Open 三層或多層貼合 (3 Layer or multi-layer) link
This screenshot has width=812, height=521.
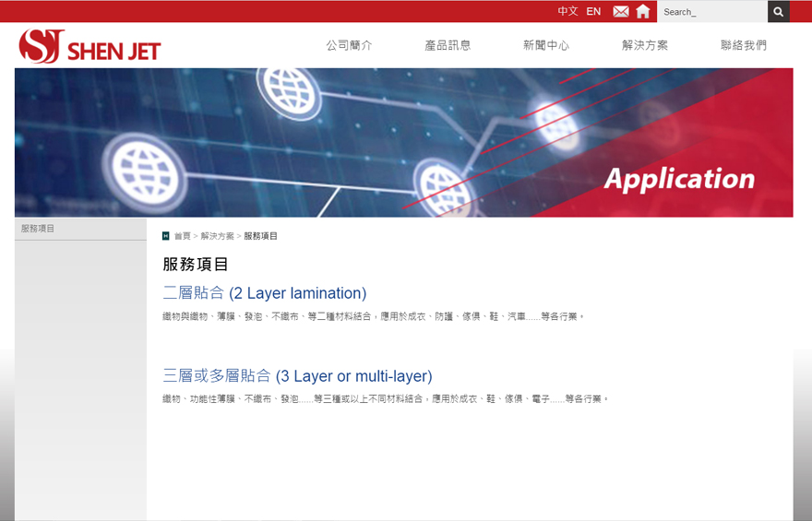(x=297, y=376)
